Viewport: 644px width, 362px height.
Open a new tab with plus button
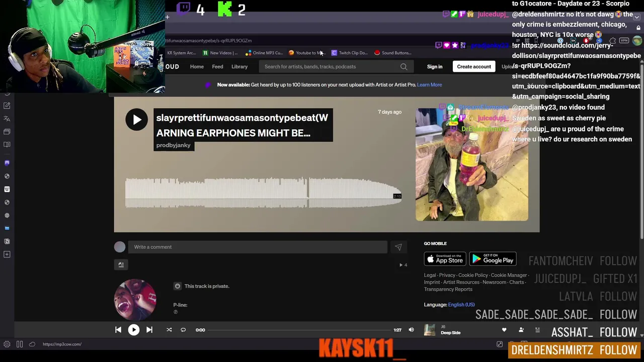pos(167,18)
